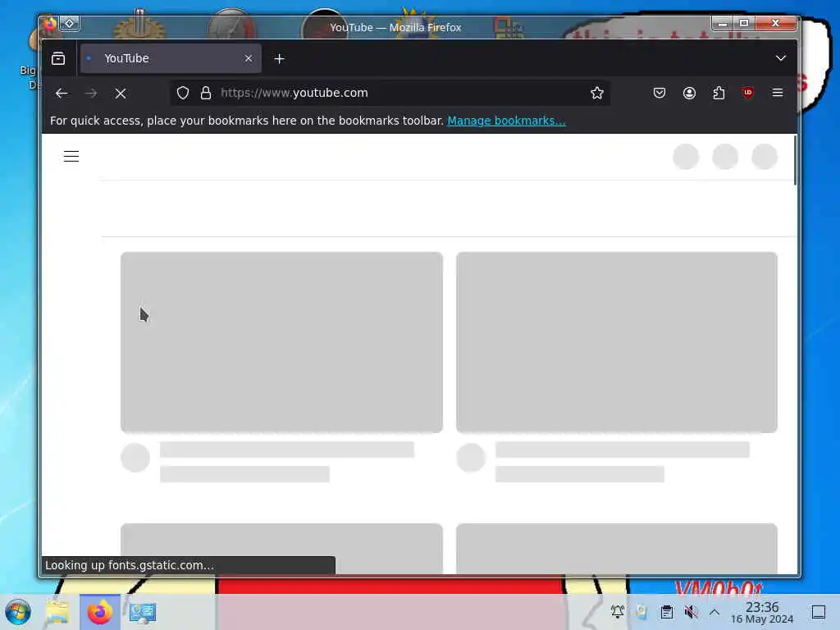Expand the list all tabs chevron

(x=781, y=58)
